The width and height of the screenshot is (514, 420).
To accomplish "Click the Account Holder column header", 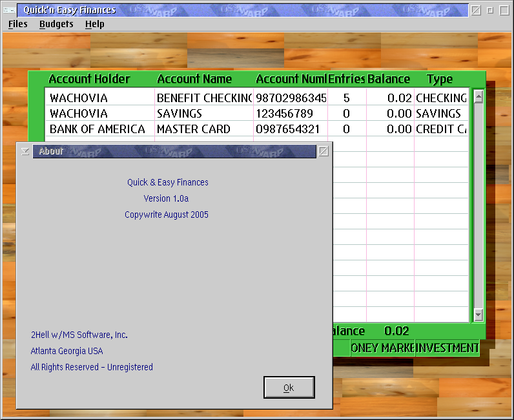I will 89,79.
